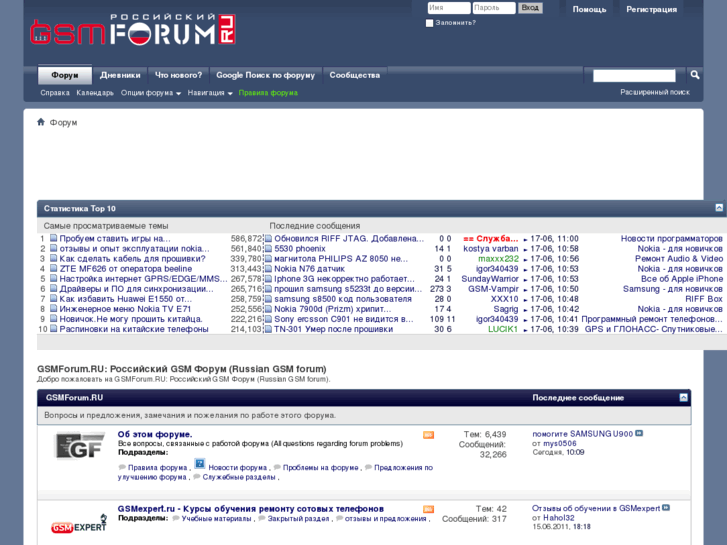Click thread icon beside 5530 phoenix
This screenshot has height=545, width=727.
[x=268, y=249]
